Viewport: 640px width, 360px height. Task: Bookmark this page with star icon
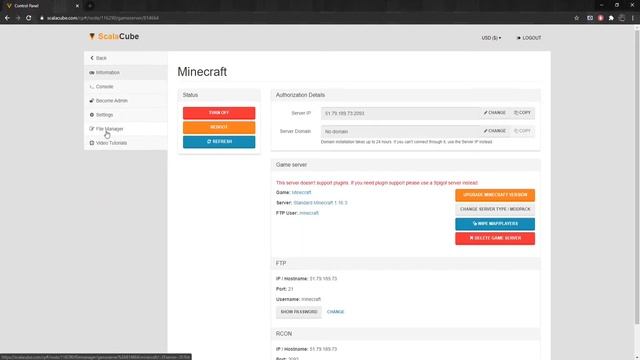[576, 18]
